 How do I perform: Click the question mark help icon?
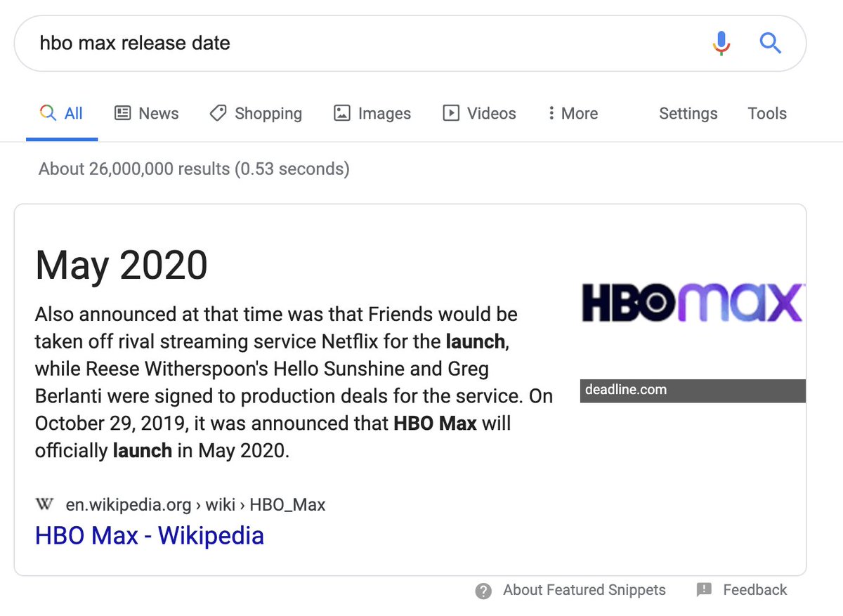point(483,591)
